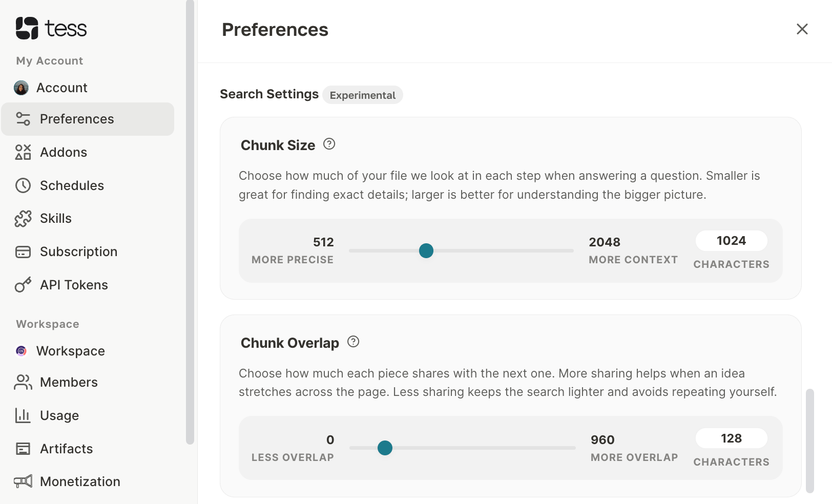Click the Chunk Size slider handle
Viewport: 832px width, 504px height.
coord(426,250)
